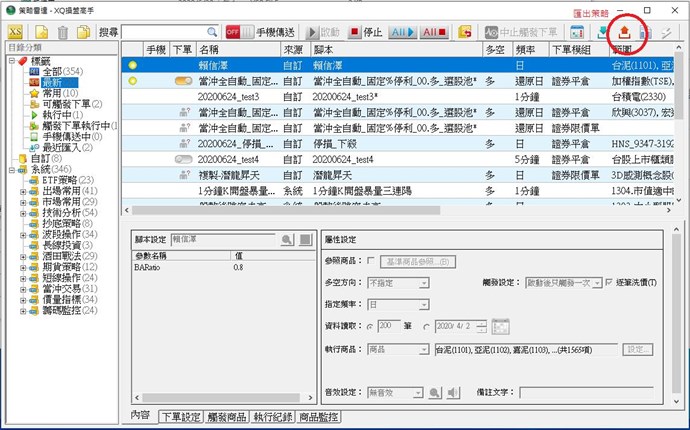Select the 200 筆 data read radio button
690x430 pixels.
pos(371,327)
